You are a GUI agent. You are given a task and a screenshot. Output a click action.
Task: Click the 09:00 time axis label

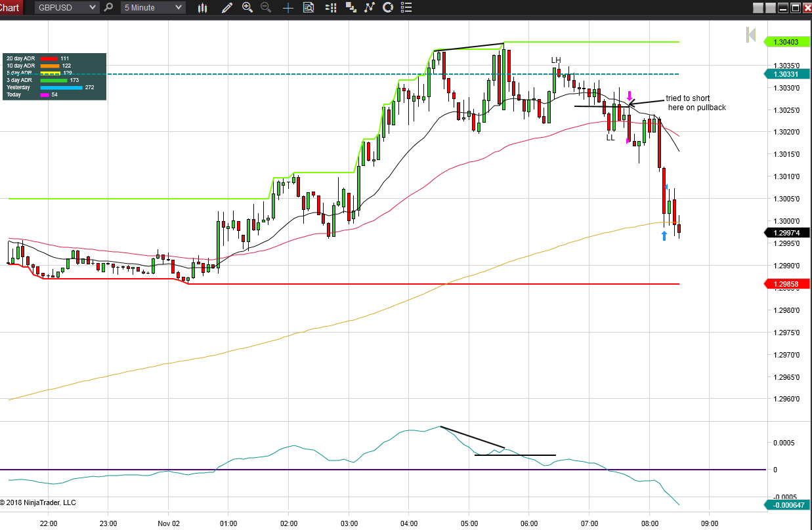pyautogui.click(x=709, y=523)
